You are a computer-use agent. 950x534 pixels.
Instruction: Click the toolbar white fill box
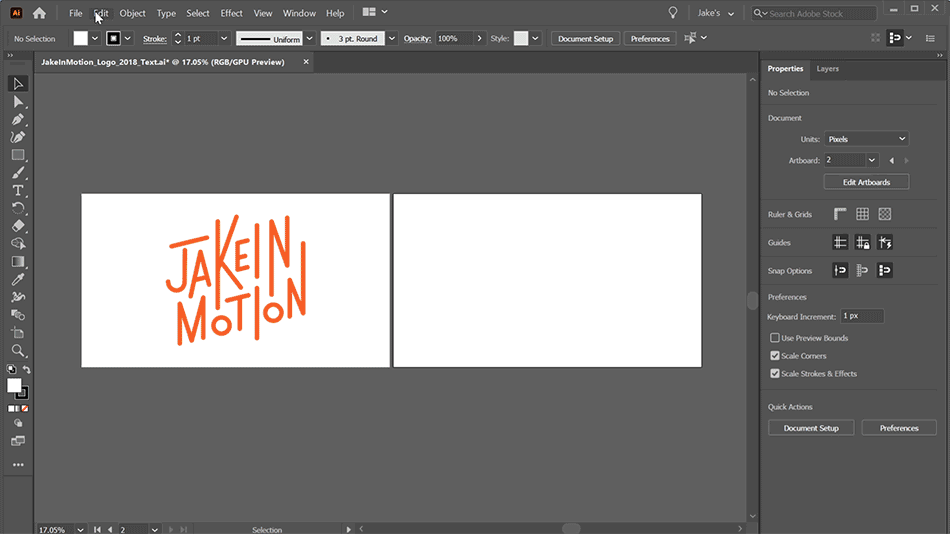click(x=14, y=385)
